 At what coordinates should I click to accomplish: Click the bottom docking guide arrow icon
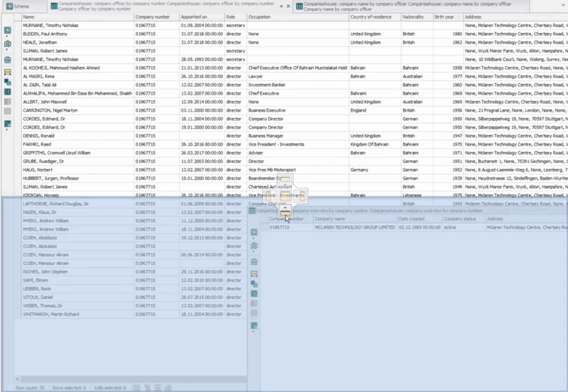(285, 213)
